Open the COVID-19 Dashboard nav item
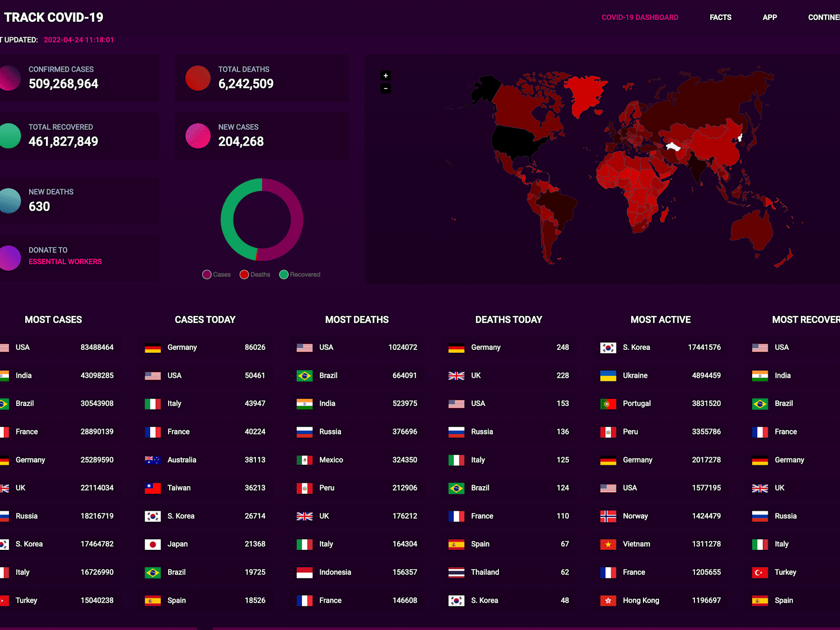 coord(640,17)
